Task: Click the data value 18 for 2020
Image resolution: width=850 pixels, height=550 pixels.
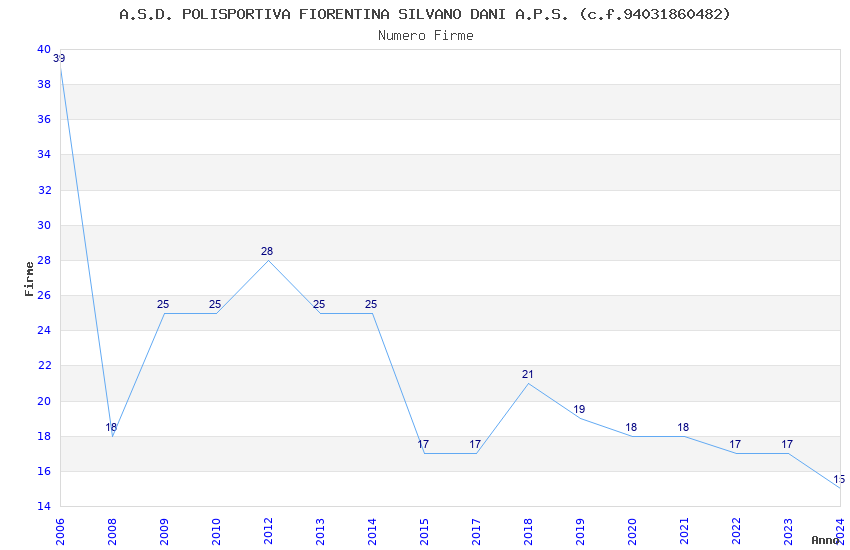Action: (632, 428)
